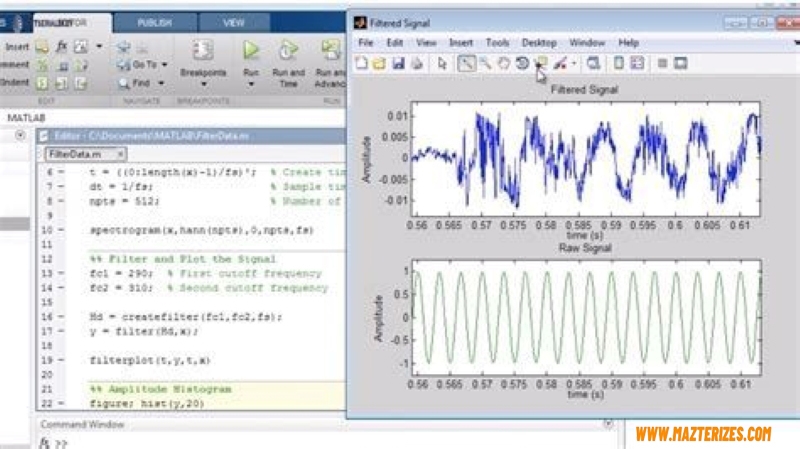Click the Editor panel actions circle button
This screenshot has width=800, height=449.
20,135
